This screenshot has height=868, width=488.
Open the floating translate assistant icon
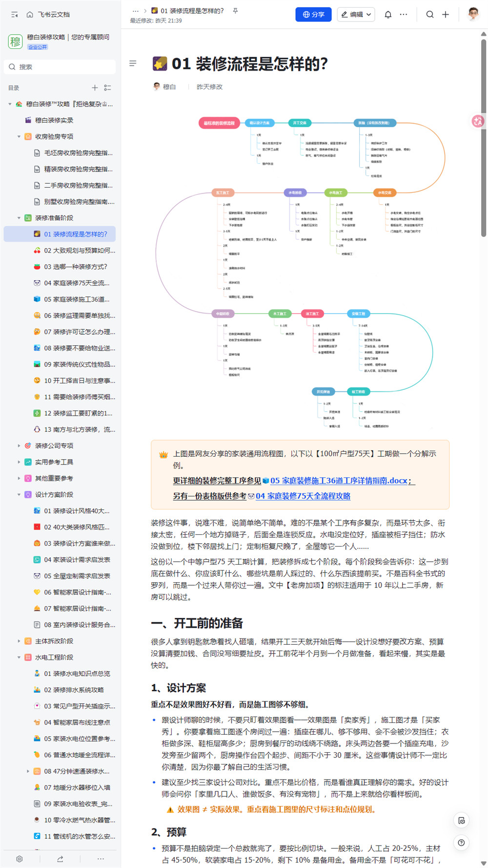pos(478,121)
